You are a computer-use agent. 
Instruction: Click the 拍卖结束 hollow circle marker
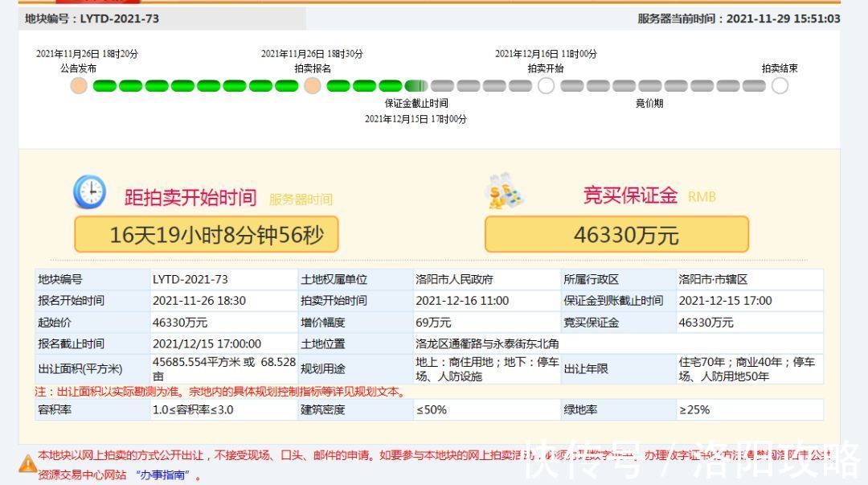click(x=779, y=84)
